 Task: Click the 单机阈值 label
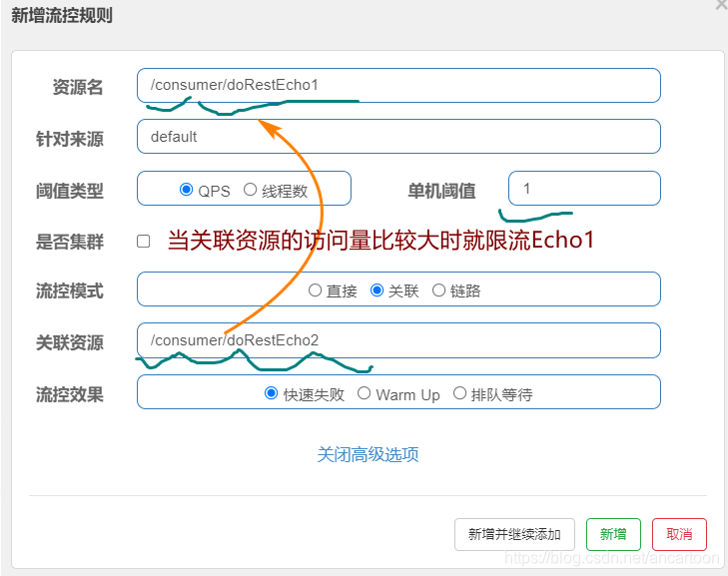[441, 191]
